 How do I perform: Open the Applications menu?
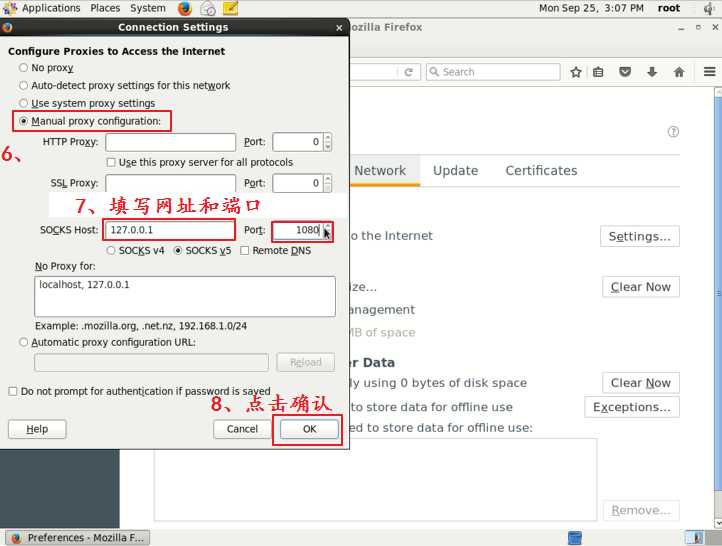point(51,8)
